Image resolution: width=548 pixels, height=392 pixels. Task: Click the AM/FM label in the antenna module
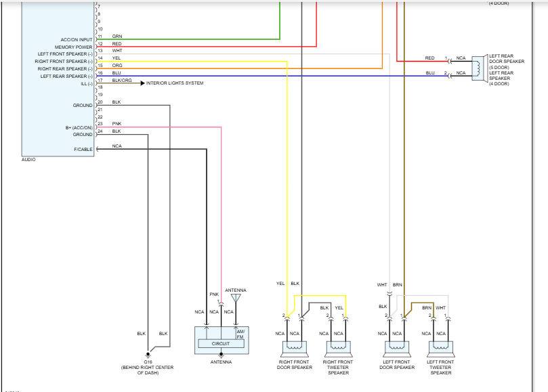click(x=240, y=334)
